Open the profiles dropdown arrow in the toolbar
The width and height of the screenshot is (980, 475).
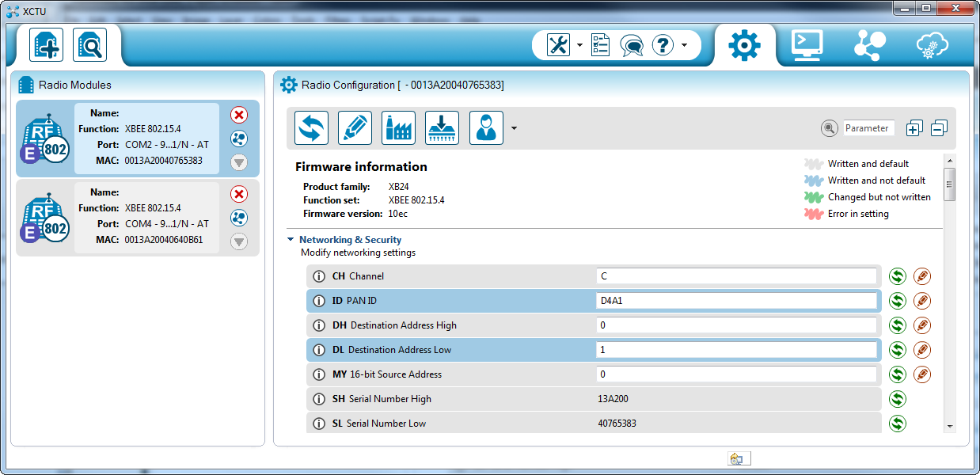pos(514,127)
